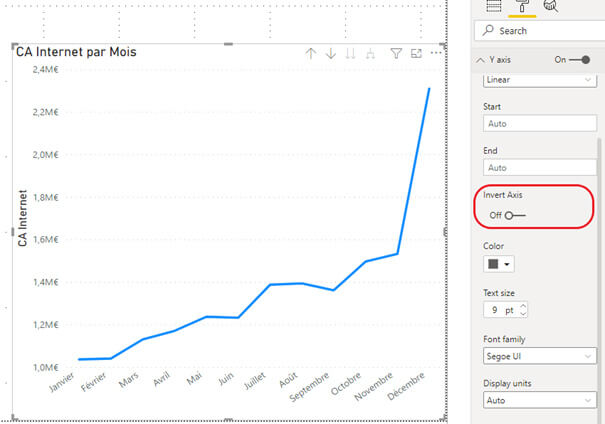Click the Janvier axis label
Image resolution: width=605 pixels, height=424 pixels.
[61, 382]
